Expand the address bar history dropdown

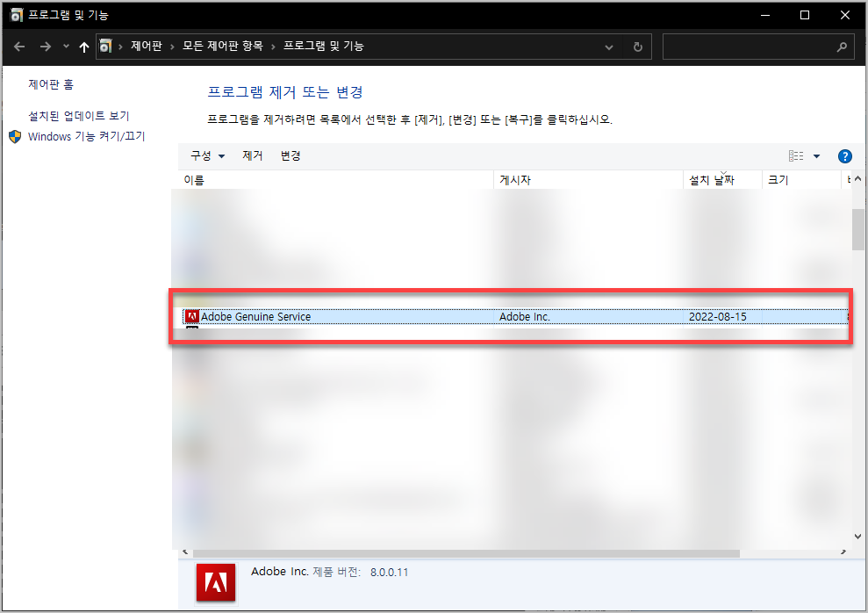pos(609,47)
